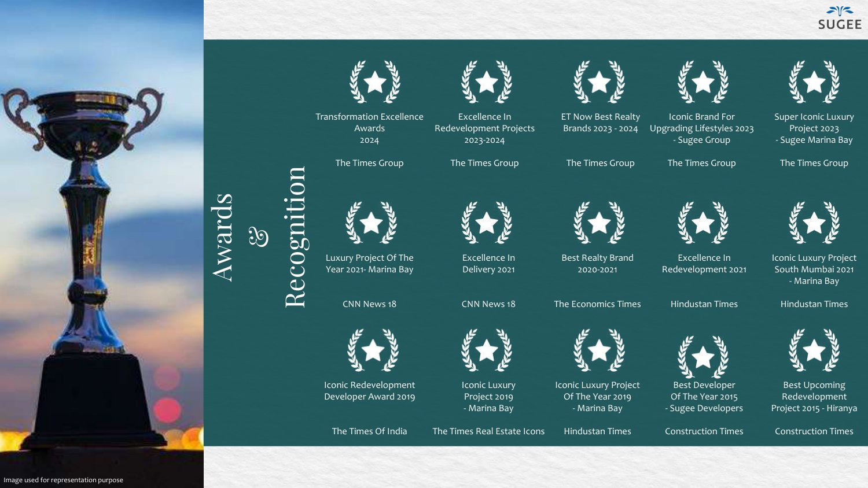
Task: Select the Best Upcoming Redevelopment Project 2015 laurel
Action: point(814,350)
